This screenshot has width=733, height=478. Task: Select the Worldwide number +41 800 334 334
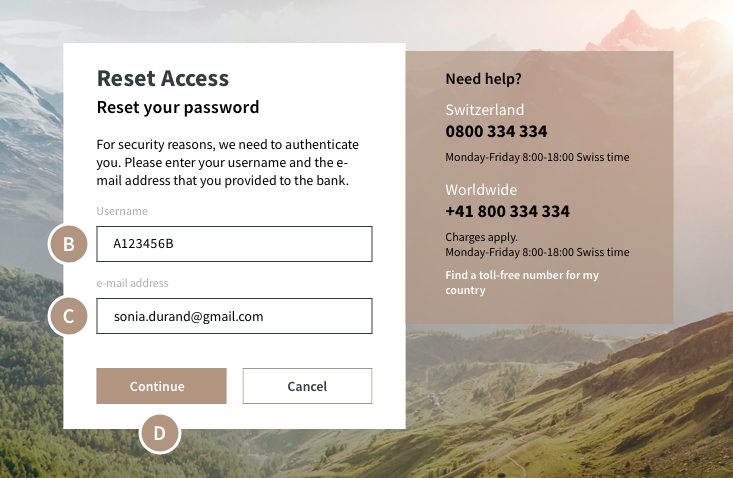coord(507,211)
